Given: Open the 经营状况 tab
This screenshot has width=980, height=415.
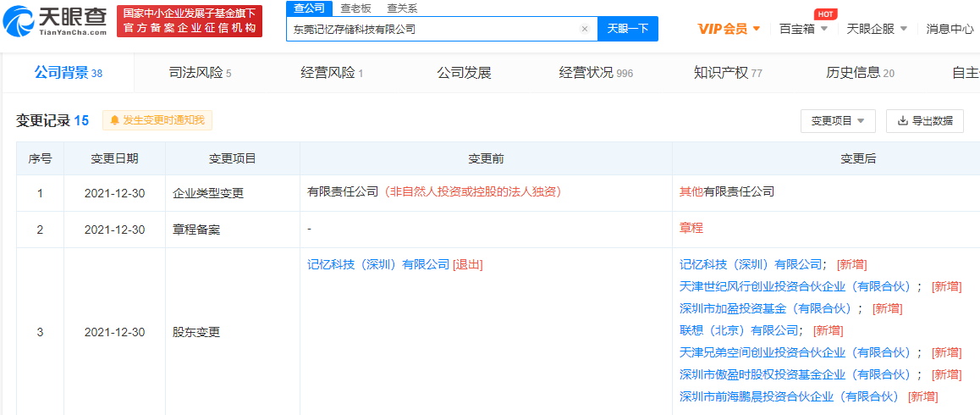Looking at the screenshot, I should tap(596, 73).
